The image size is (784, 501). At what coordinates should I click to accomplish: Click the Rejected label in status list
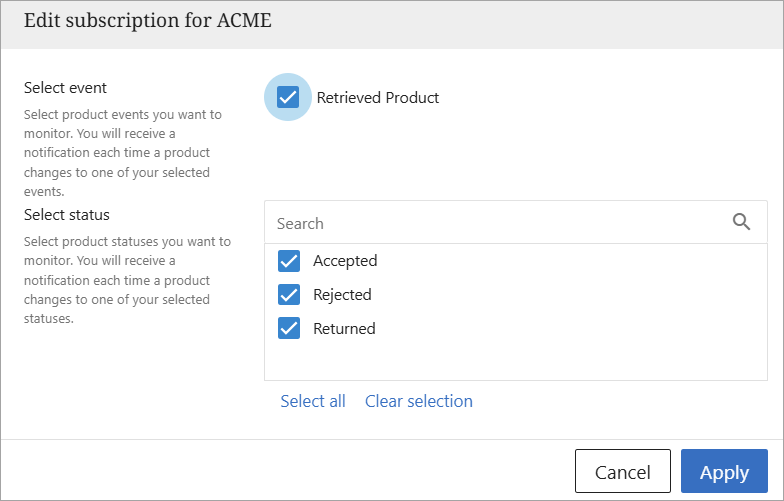pos(342,295)
